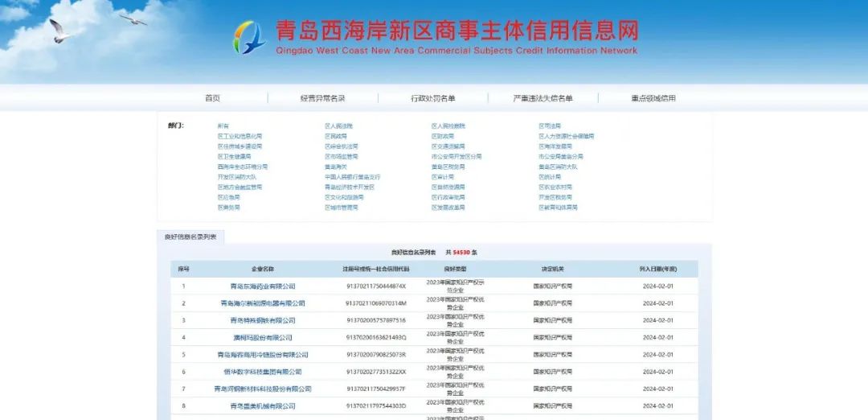
Task: Select 严重违法失信名单 navigation item
Action: [543, 98]
